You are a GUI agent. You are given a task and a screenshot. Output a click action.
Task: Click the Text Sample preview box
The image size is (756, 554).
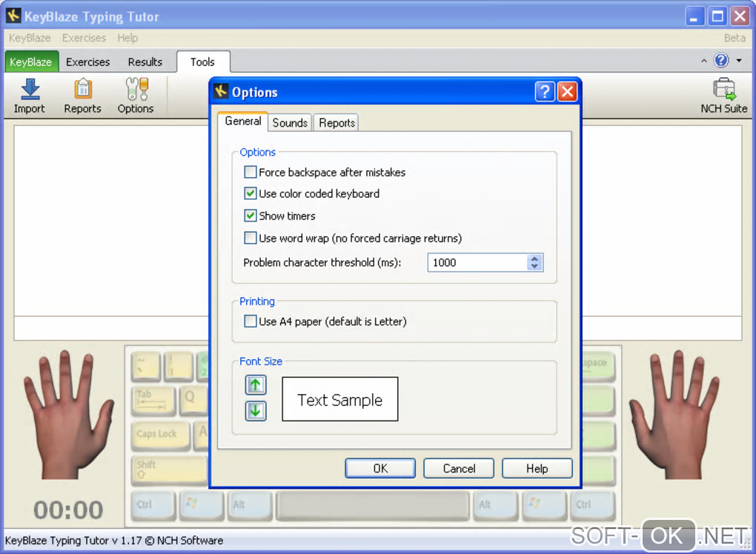pyautogui.click(x=340, y=399)
